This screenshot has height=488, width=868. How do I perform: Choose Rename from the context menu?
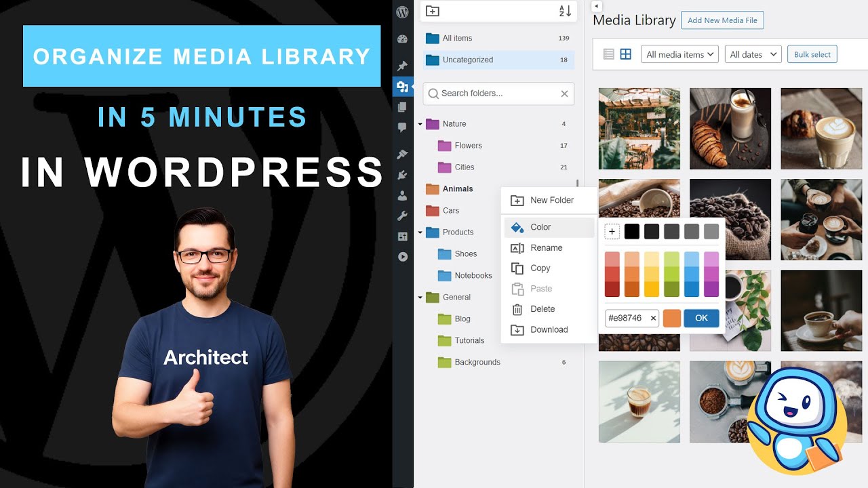pyautogui.click(x=549, y=248)
